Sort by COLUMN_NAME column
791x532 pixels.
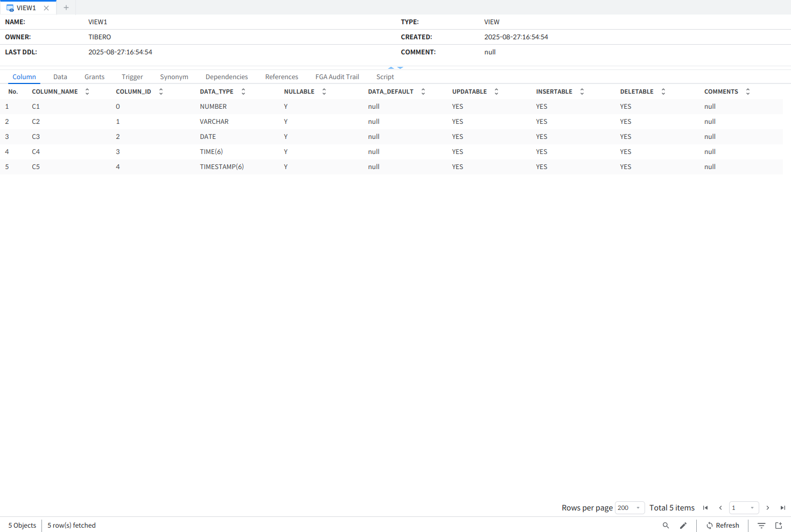[87, 92]
